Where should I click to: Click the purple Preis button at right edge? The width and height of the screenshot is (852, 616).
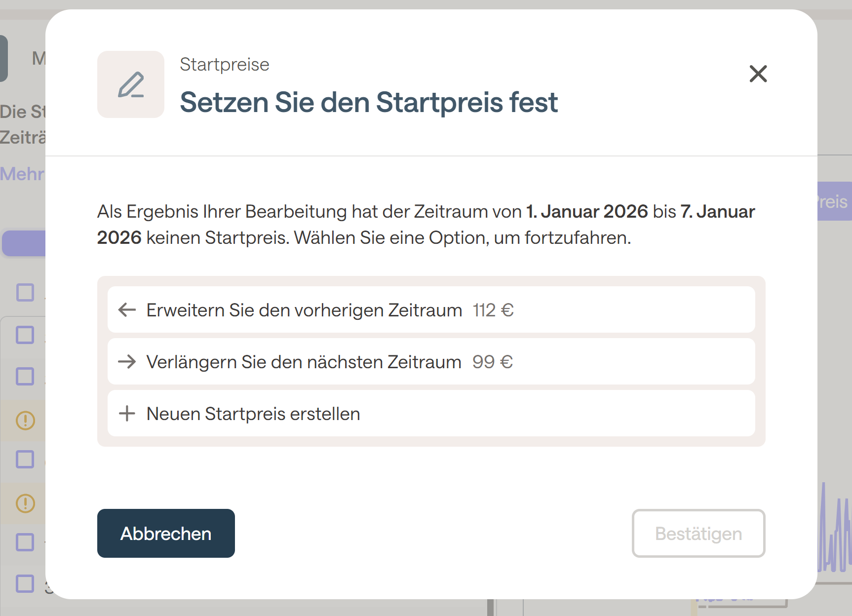point(835,201)
